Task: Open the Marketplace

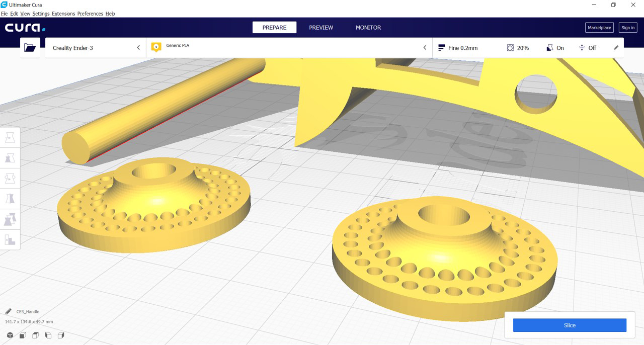Action: 599,28
